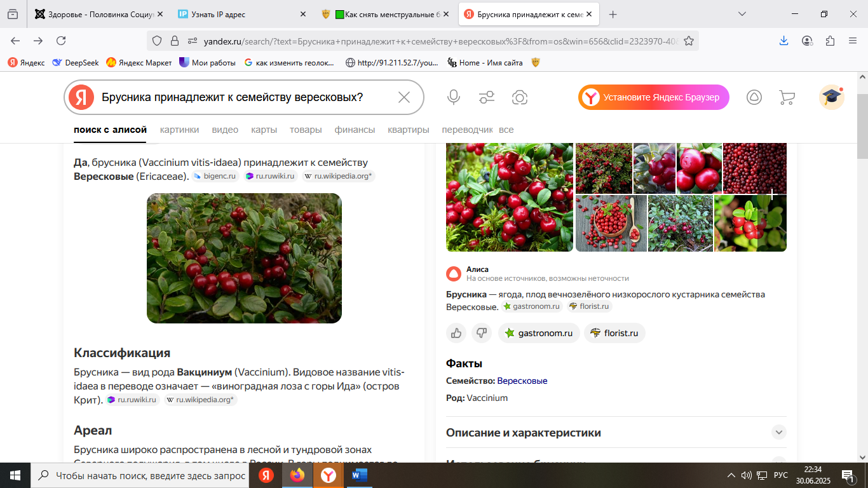
Task: Follow the "Вересковые" family link
Action: tap(522, 381)
